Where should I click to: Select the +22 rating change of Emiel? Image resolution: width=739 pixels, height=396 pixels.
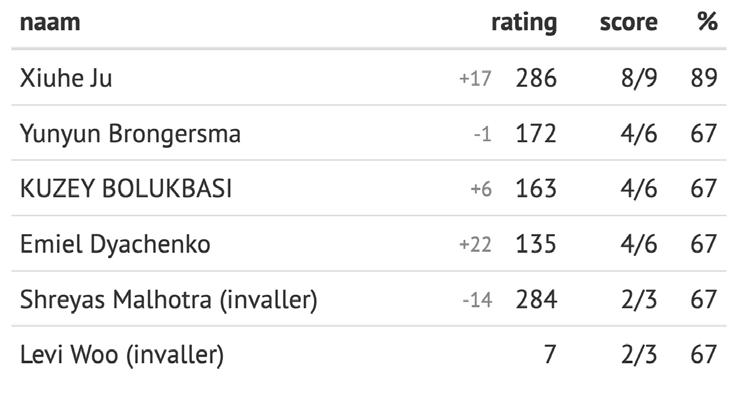(476, 245)
